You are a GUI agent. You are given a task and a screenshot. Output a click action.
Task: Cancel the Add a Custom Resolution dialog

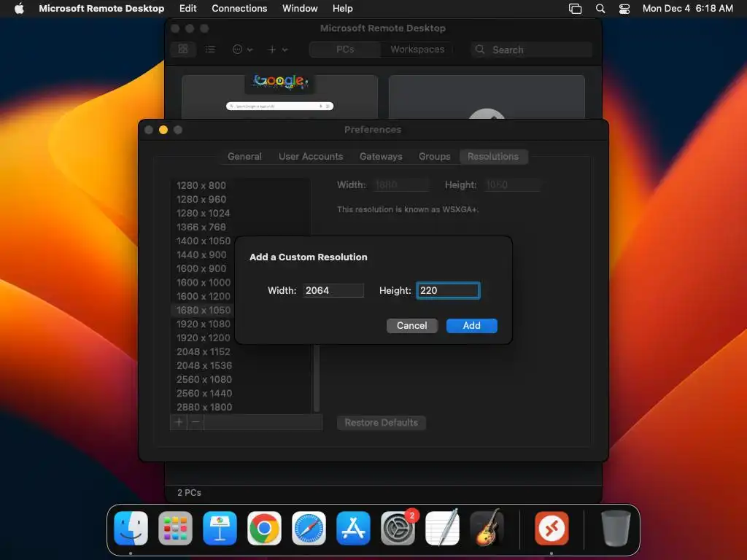click(411, 326)
